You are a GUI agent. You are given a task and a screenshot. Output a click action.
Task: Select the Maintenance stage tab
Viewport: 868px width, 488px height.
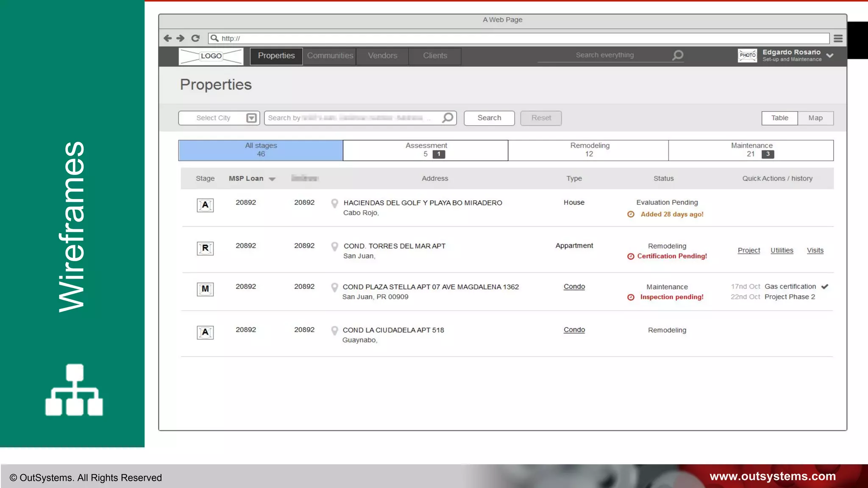[x=751, y=150]
